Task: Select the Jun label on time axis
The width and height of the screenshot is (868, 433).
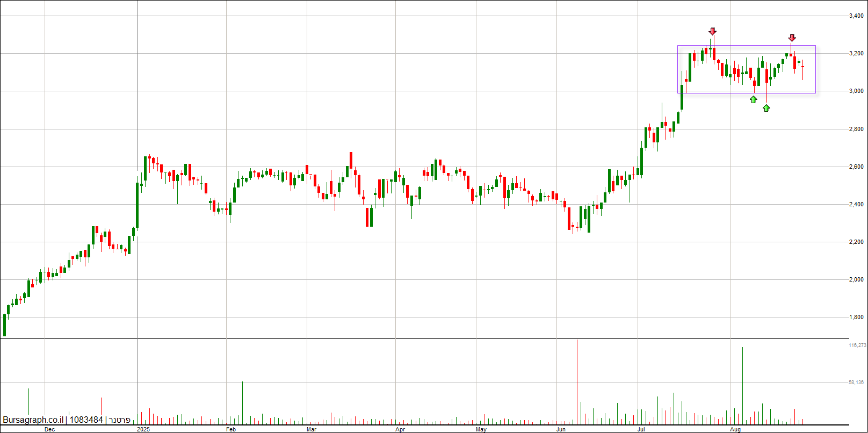Action: click(x=561, y=429)
